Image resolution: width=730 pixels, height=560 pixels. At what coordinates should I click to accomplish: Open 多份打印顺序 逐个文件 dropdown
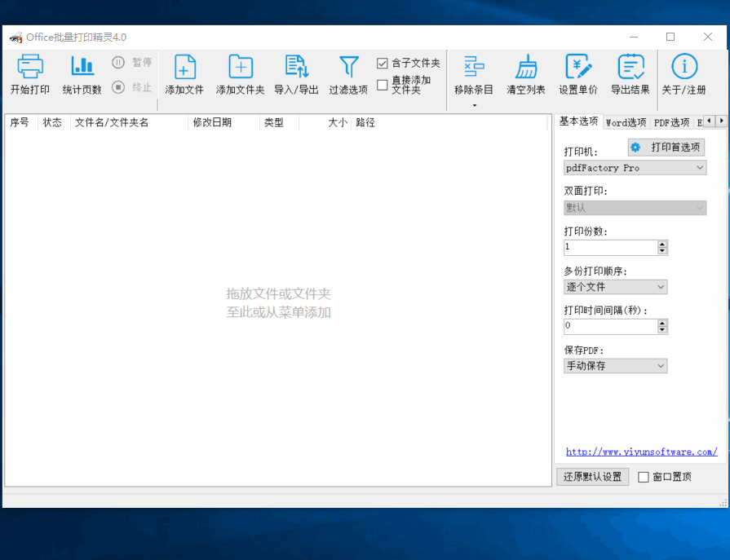coord(616,287)
